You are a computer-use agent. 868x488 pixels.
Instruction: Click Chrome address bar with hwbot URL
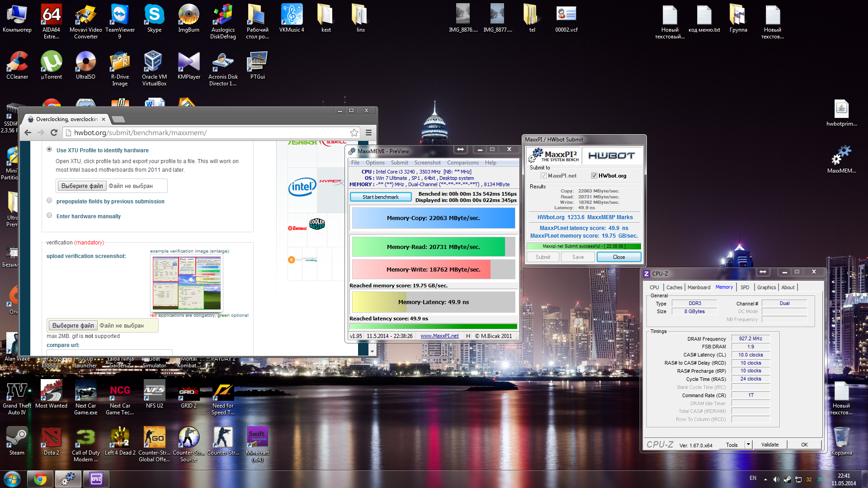(211, 132)
